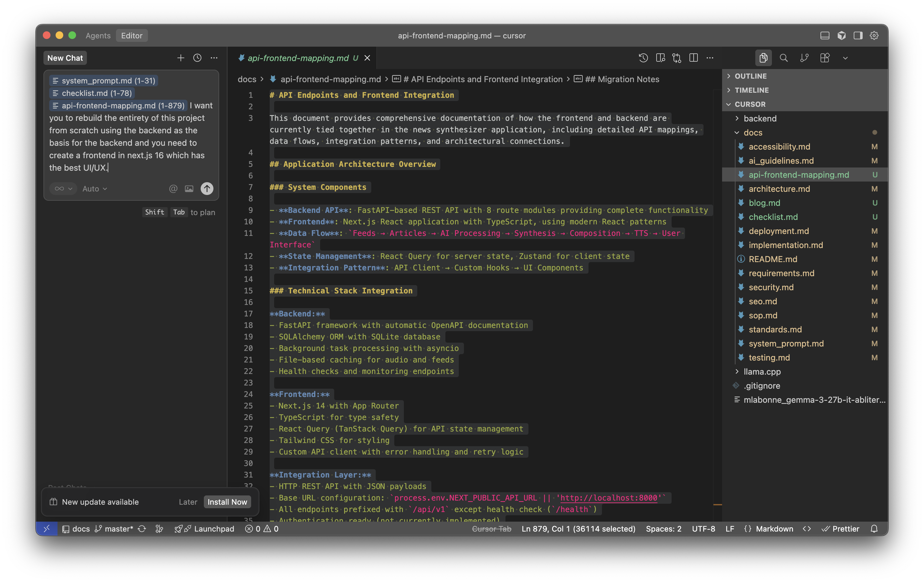Dismiss update with Later
The image size is (924, 583).
pyautogui.click(x=188, y=502)
